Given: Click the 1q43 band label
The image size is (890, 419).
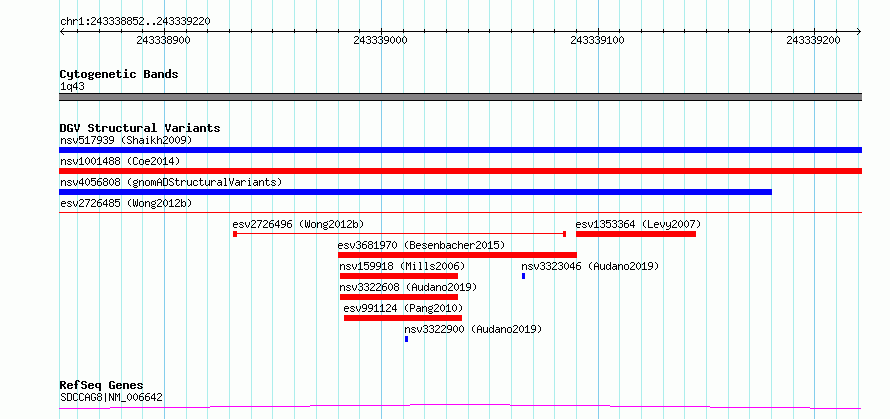Looking at the screenshot, I should point(73,87).
